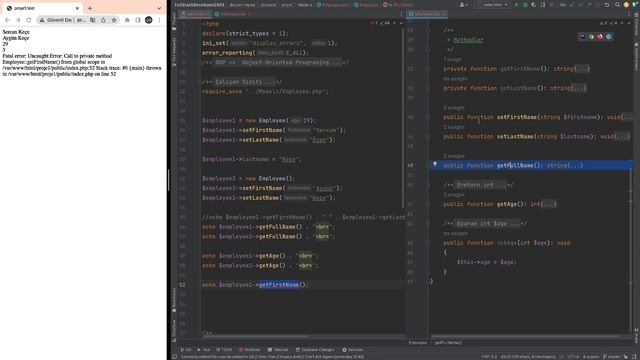
Task: Open in Chrome browser preview icon
Action: (x=591, y=36)
